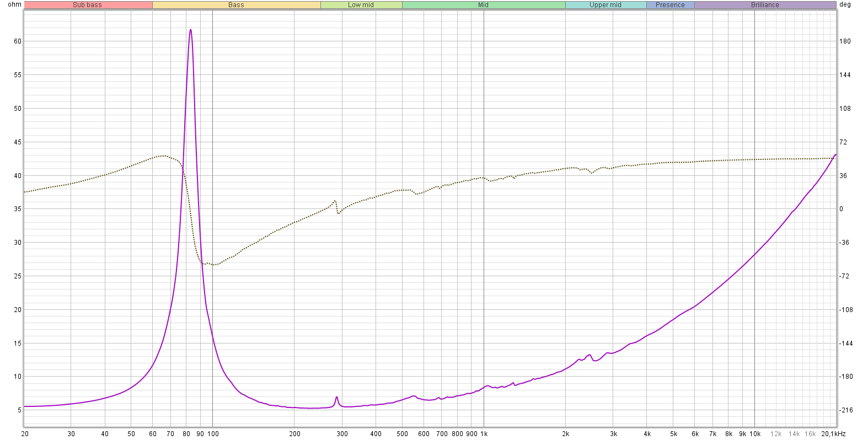Select the Low mid band label

[361, 5]
